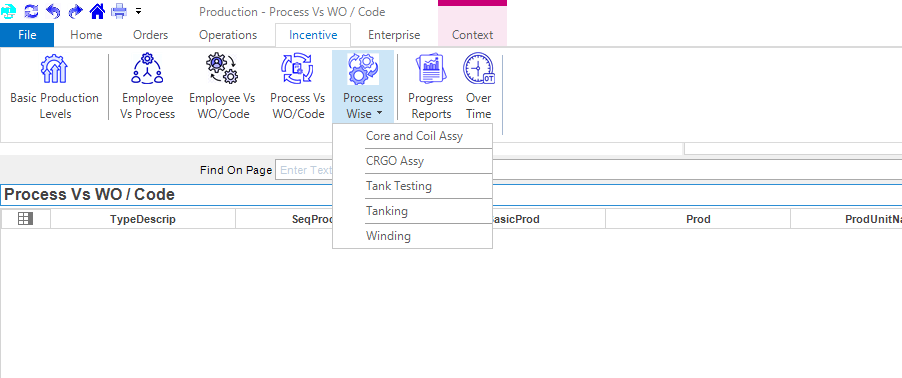The width and height of the screenshot is (902, 378).
Task: Select the Process Vs WO/Code icon
Action: coord(297,86)
